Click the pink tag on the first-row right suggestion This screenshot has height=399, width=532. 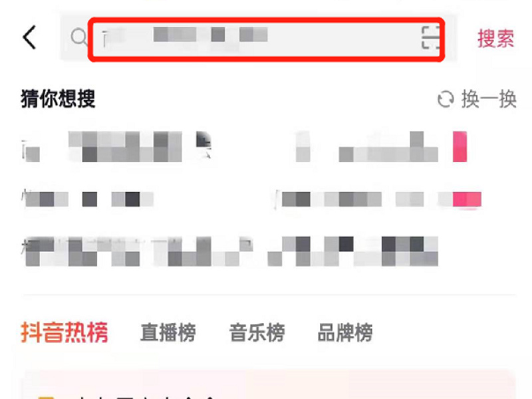(x=460, y=146)
